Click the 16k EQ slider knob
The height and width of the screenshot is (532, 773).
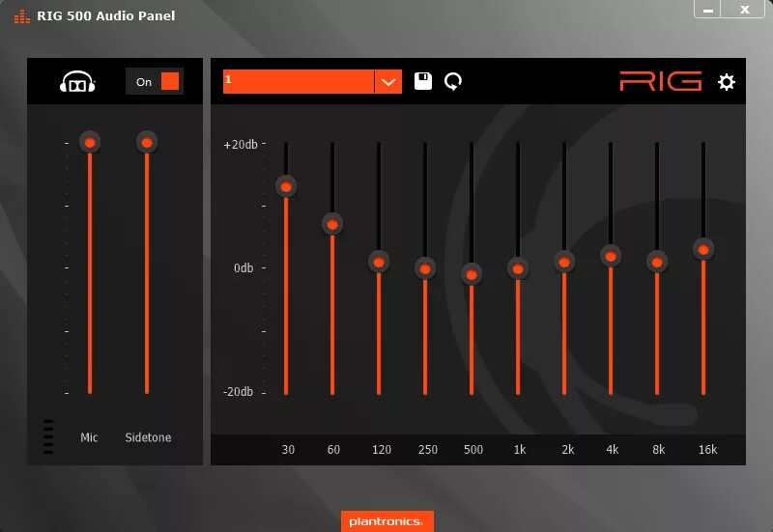tap(703, 250)
